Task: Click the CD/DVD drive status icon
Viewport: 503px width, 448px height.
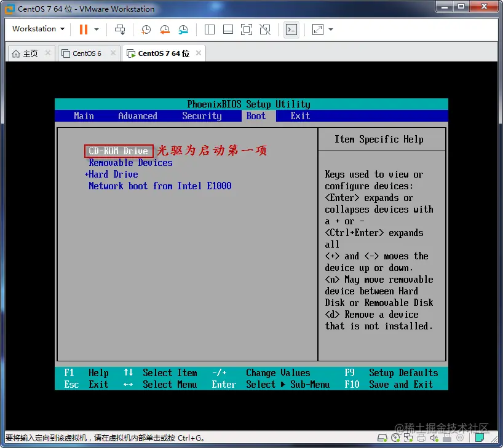Action: [395, 438]
